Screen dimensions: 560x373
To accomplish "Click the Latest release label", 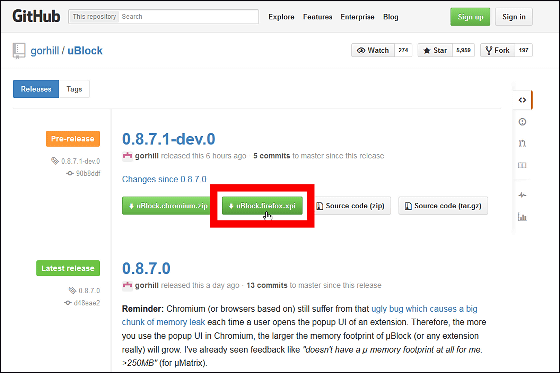I will coord(68,268).
